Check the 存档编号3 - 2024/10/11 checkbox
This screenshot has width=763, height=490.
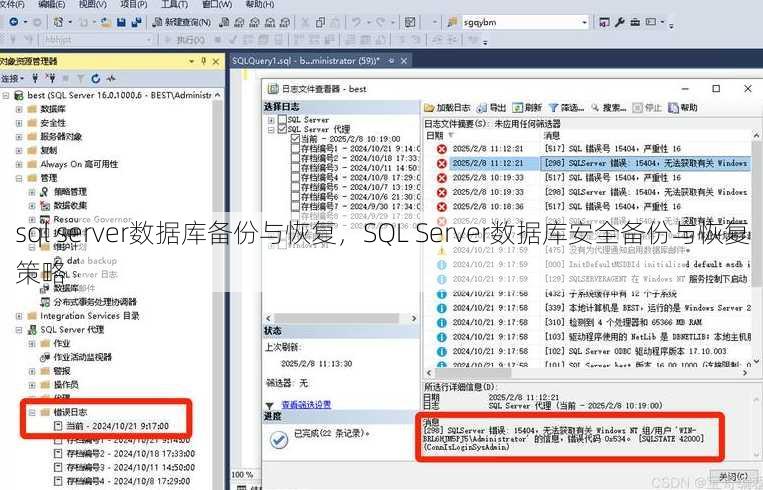tap(295, 168)
